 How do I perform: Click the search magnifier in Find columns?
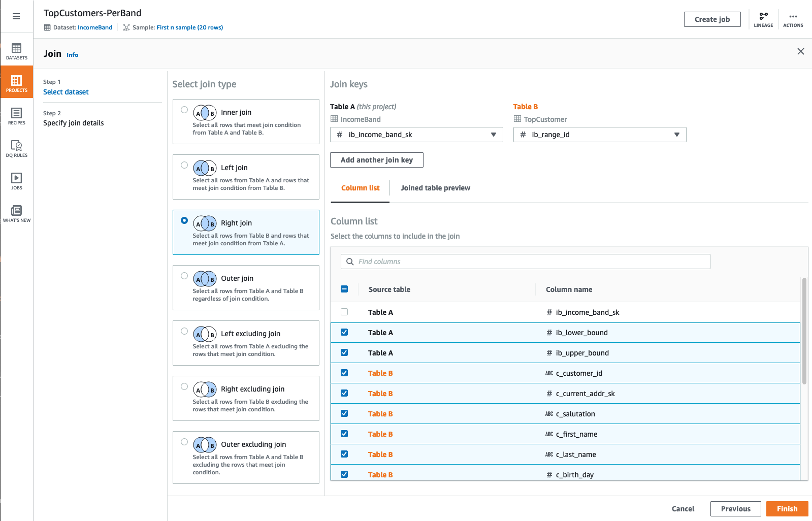pos(350,262)
